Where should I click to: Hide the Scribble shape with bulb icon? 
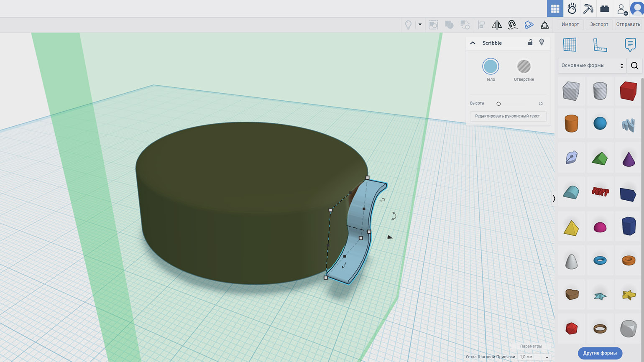(x=542, y=42)
